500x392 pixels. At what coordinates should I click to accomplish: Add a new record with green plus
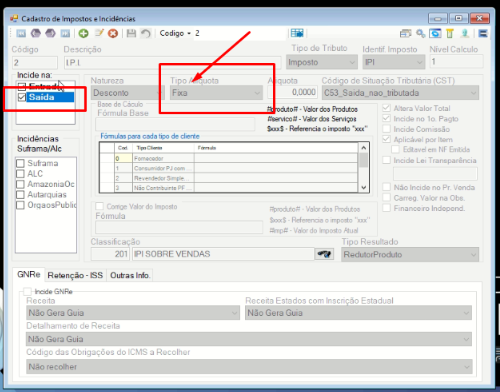pyautogui.click(x=83, y=33)
